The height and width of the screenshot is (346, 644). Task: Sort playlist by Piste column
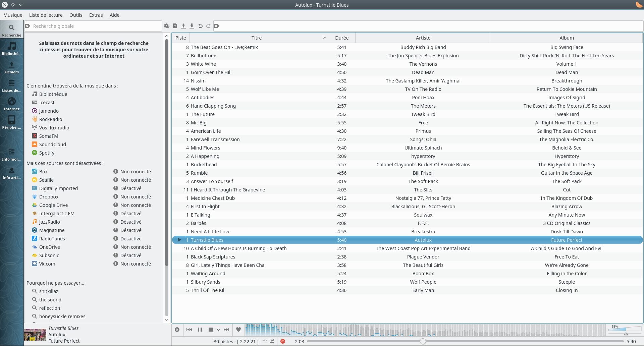point(180,38)
